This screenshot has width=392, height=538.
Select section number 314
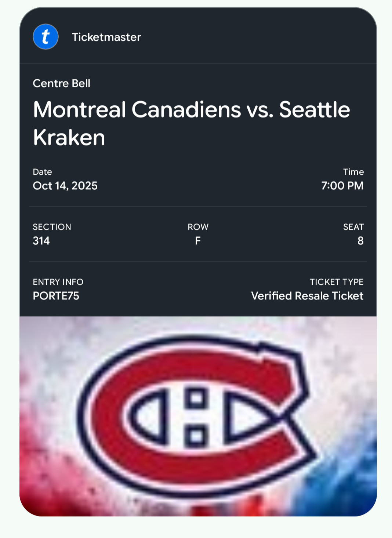41,241
